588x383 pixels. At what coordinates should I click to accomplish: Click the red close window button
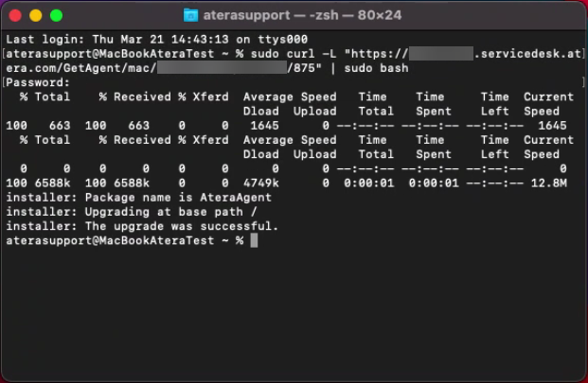coord(15,16)
